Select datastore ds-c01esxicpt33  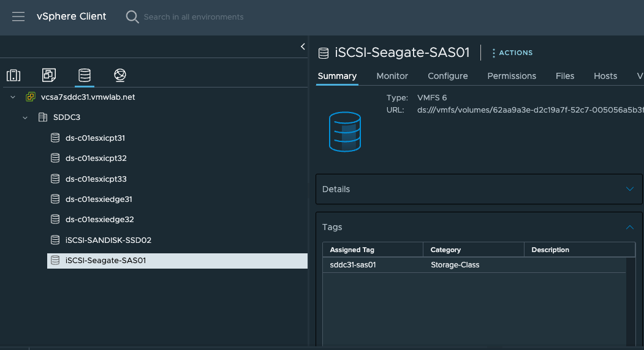(96, 179)
